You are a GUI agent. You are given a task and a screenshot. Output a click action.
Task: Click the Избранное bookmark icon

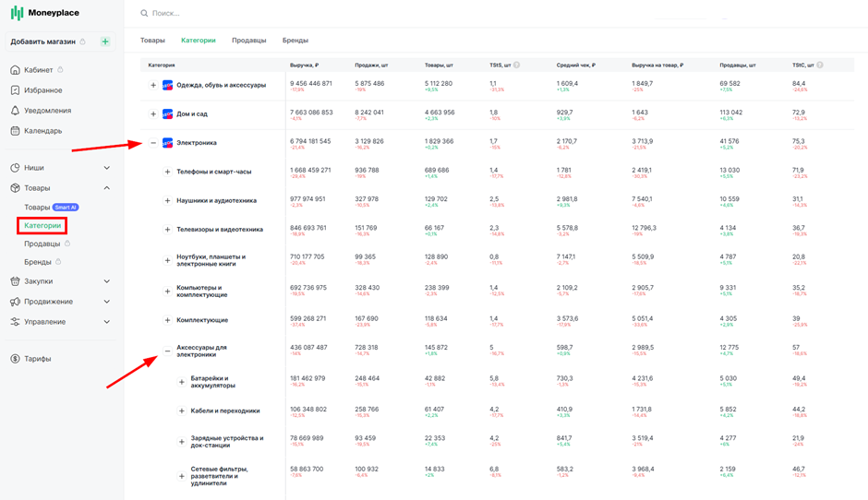pos(15,90)
